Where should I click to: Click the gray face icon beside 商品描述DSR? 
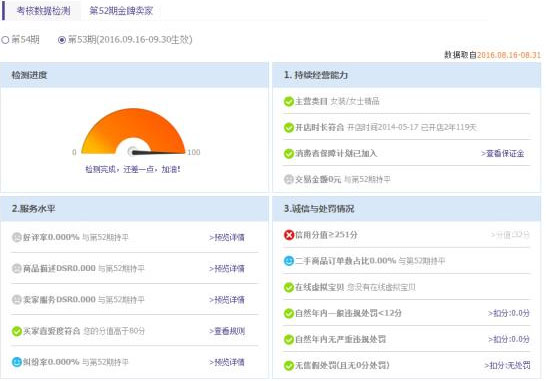tap(17, 269)
